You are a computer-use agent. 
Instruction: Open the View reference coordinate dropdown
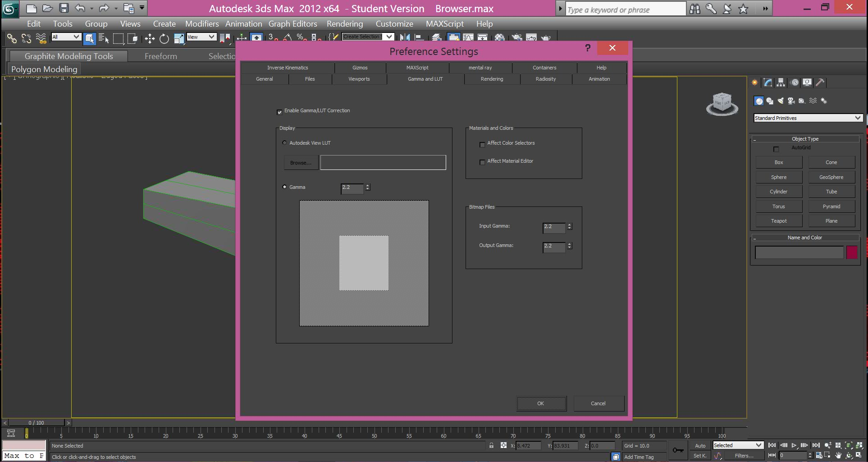coord(201,37)
